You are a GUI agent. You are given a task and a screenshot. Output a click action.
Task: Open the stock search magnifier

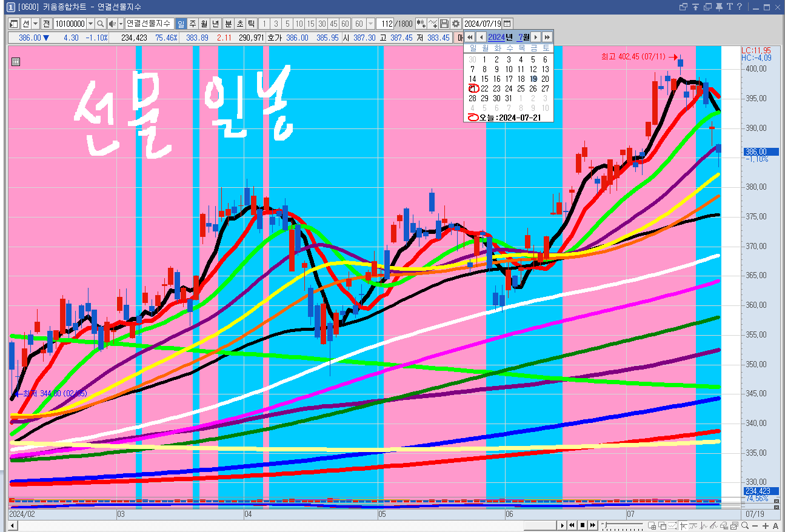101,24
